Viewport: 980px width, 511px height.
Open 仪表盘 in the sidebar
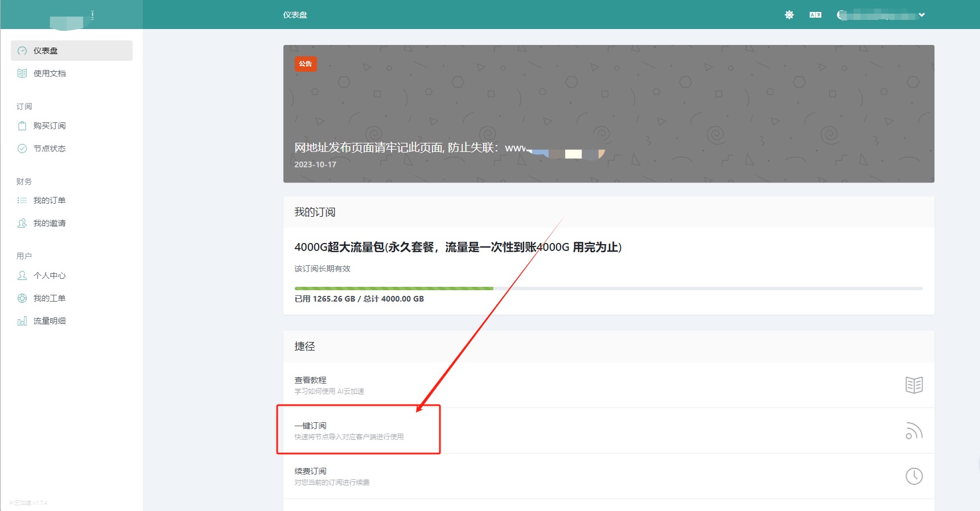46,51
